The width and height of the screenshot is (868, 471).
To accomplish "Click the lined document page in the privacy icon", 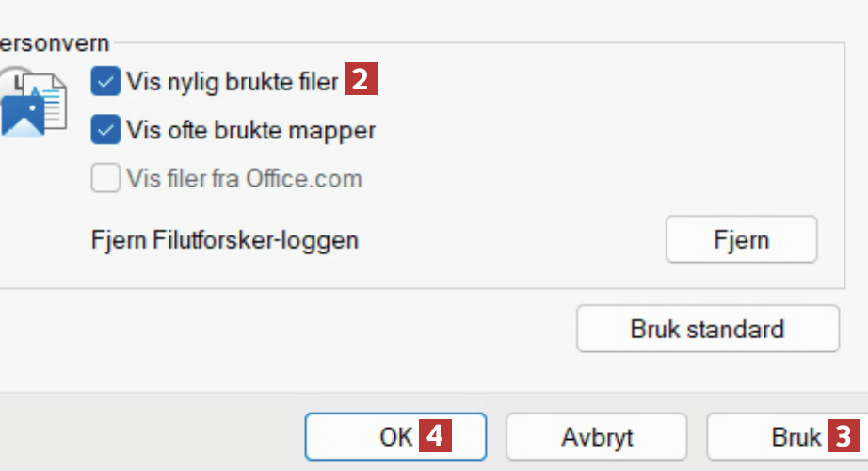I will point(55,106).
